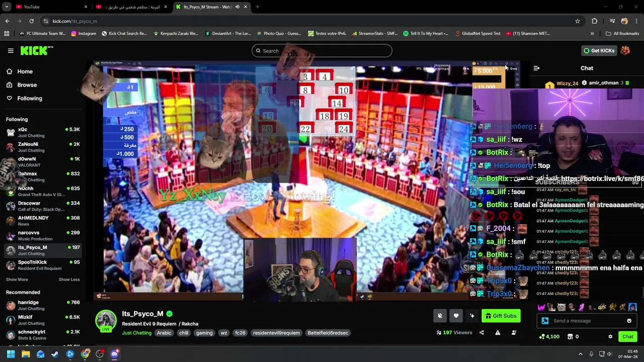
Task: Open the chat settings gear
Action: pos(610,337)
